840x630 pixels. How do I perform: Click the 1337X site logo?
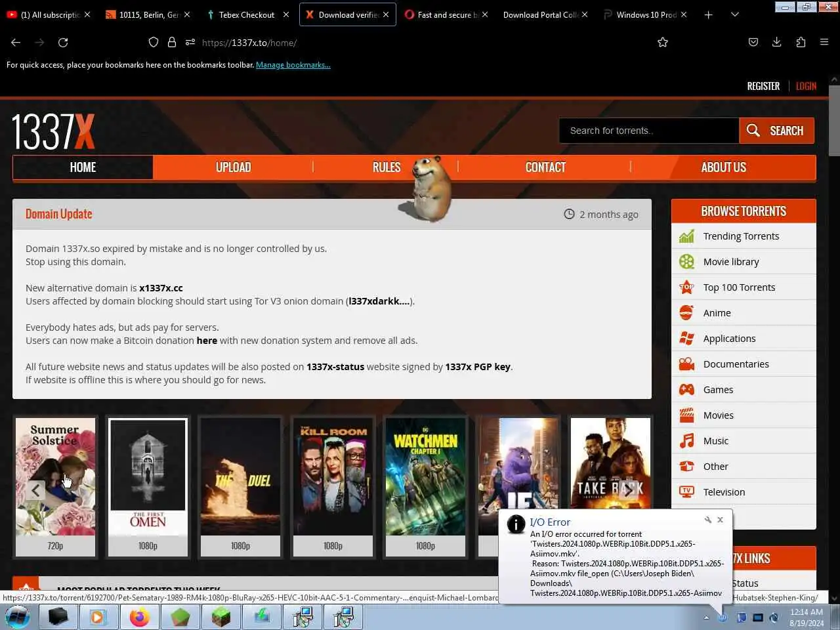[x=53, y=131]
